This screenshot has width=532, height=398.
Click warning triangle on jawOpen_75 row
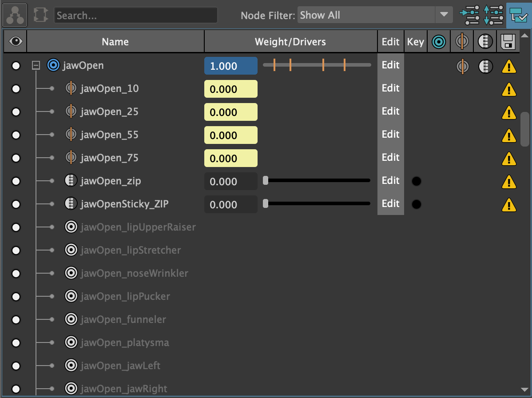point(509,159)
